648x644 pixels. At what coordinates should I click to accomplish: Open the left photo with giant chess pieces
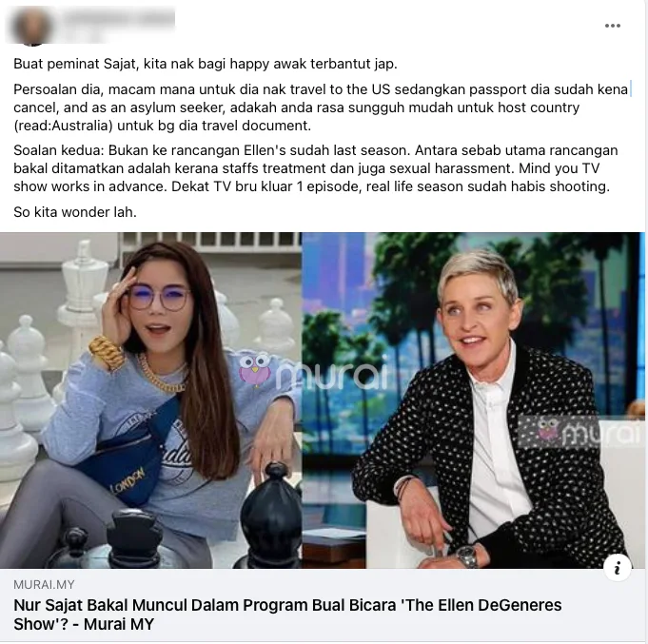click(x=151, y=400)
